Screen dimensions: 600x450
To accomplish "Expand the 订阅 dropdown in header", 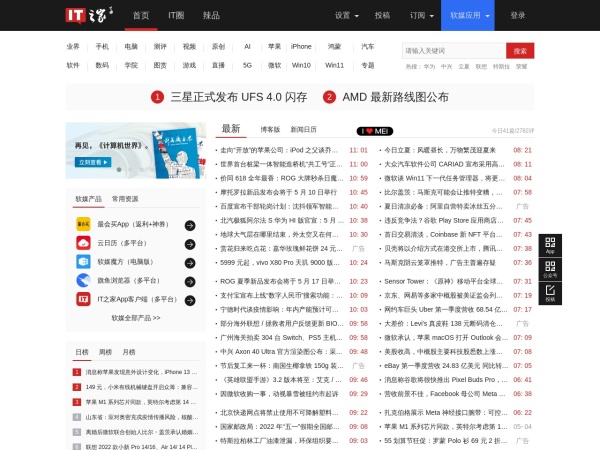I will [x=421, y=16].
